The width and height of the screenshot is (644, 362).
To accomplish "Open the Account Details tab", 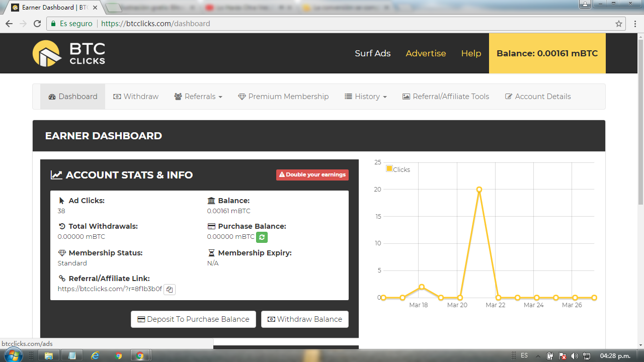I will coord(538,97).
